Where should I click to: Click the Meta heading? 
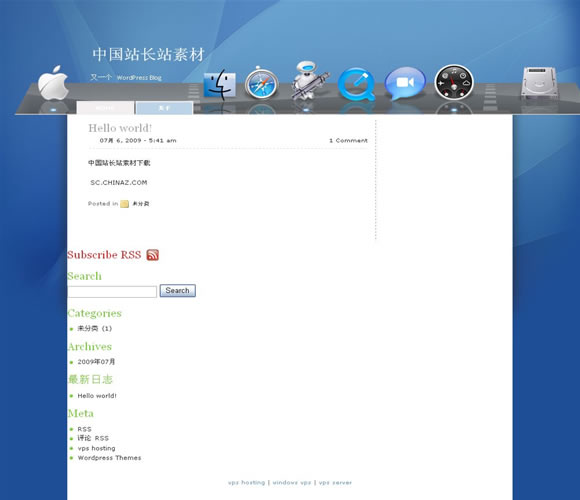(81, 413)
